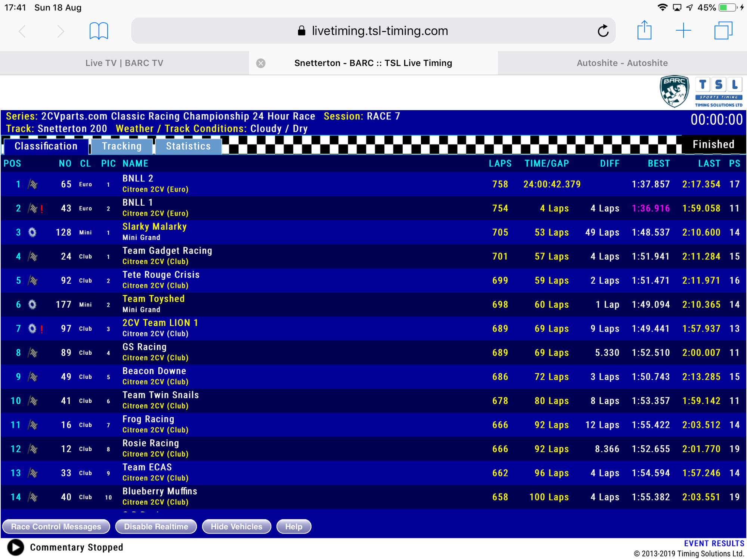Play the stopped commentary
Image resolution: width=747 pixels, height=560 pixels.
point(15,547)
